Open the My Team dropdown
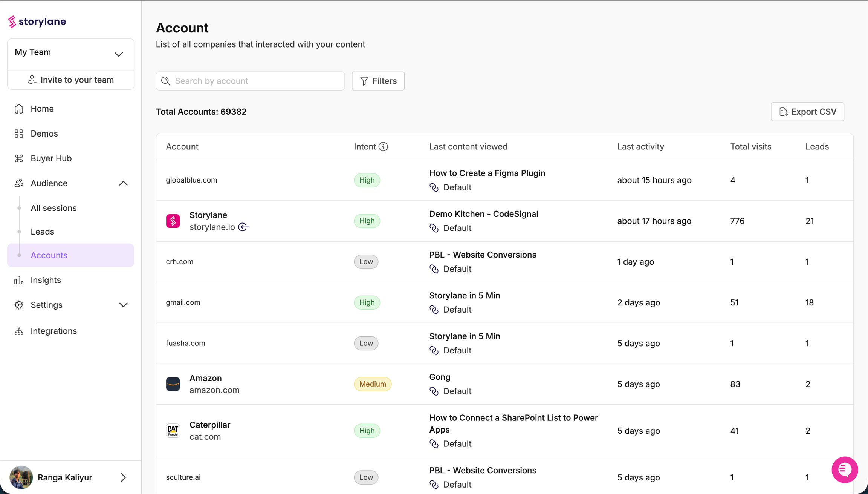 [x=70, y=53]
